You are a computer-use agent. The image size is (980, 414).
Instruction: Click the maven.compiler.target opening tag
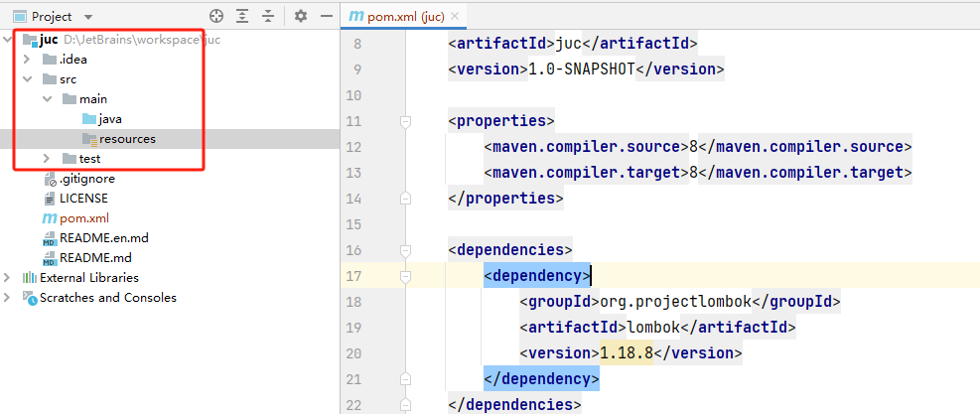(x=586, y=173)
